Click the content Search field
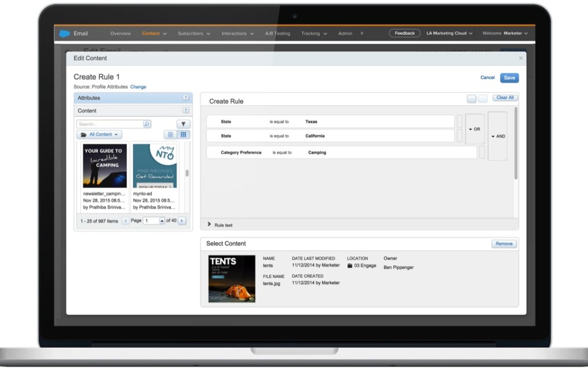Screen dimensions: 588x368 (x=110, y=124)
